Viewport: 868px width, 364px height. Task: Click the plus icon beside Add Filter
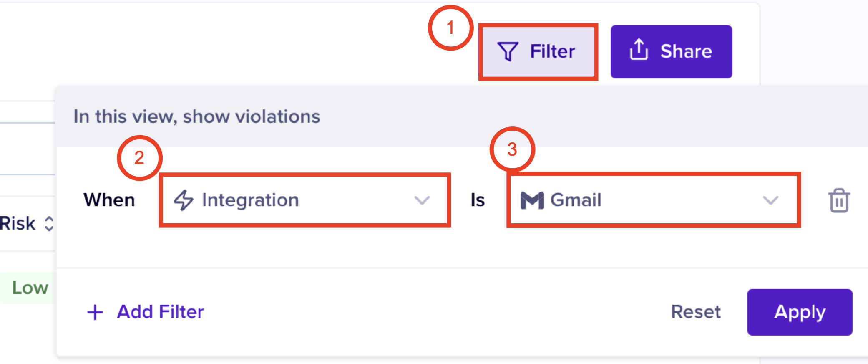95,312
